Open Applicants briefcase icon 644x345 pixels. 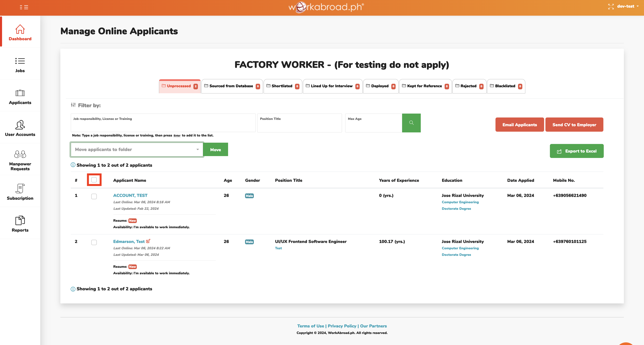click(x=20, y=93)
